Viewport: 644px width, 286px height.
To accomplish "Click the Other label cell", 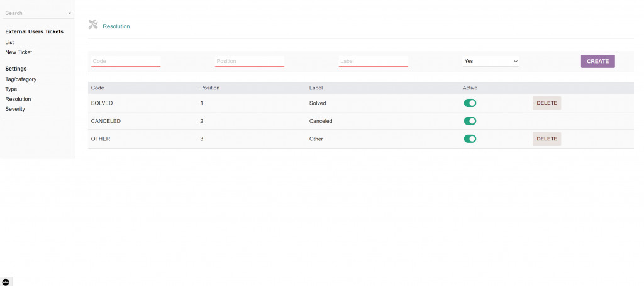I will click(316, 139).
